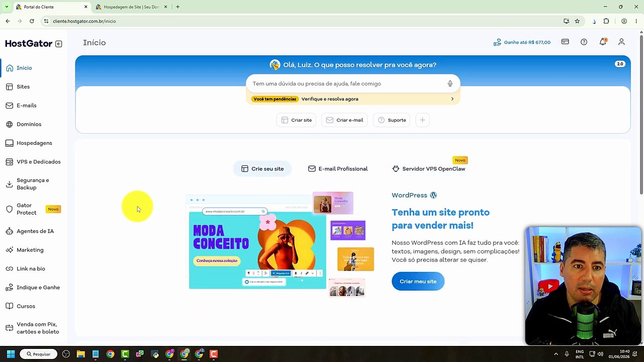The image size is (644, 362).
Task: Switch to Hospedagem de Site browser tab
Action: click(x=131, y=7)
